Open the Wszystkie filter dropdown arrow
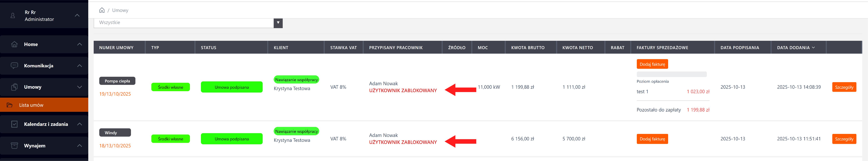This screenshot has width=868, height=161. 278,23
